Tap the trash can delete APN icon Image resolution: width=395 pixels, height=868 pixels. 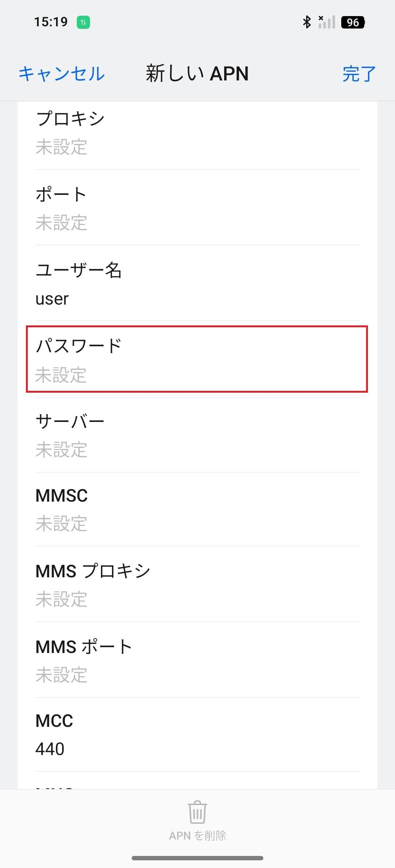coord(197,812)
